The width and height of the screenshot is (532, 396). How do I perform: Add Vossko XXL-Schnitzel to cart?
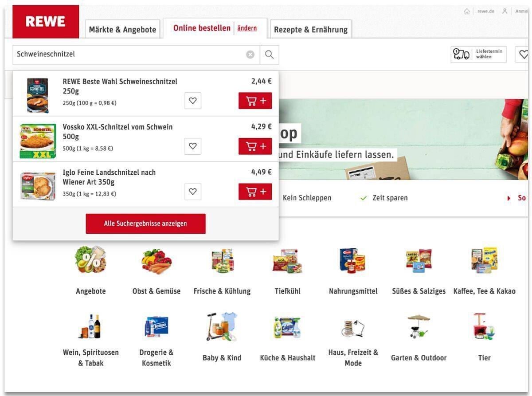pos(255,146)
